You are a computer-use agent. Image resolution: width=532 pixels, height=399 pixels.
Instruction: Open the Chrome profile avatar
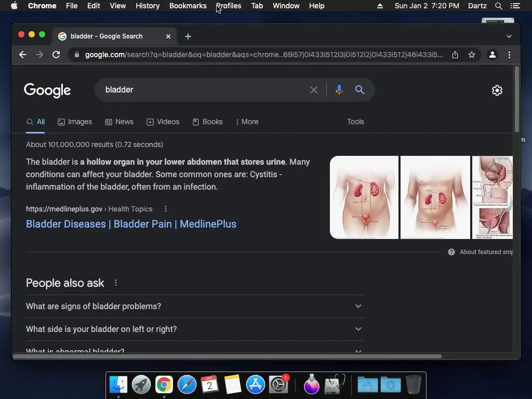tap(493, 55)
